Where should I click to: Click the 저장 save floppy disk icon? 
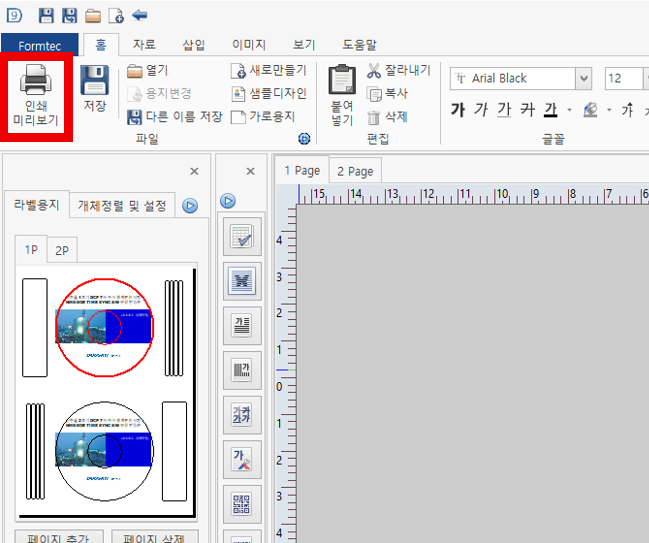94,88
